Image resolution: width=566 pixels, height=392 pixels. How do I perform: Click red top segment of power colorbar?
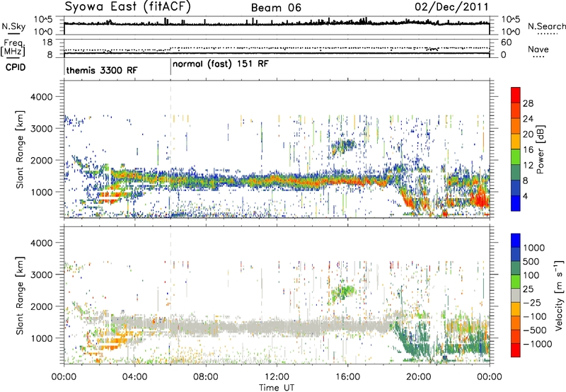(x=516, y=95)
